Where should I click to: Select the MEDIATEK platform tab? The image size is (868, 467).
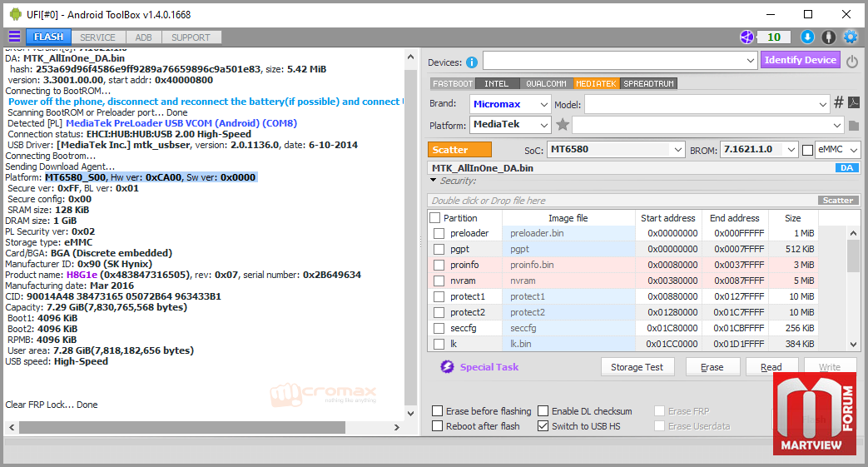596,83
